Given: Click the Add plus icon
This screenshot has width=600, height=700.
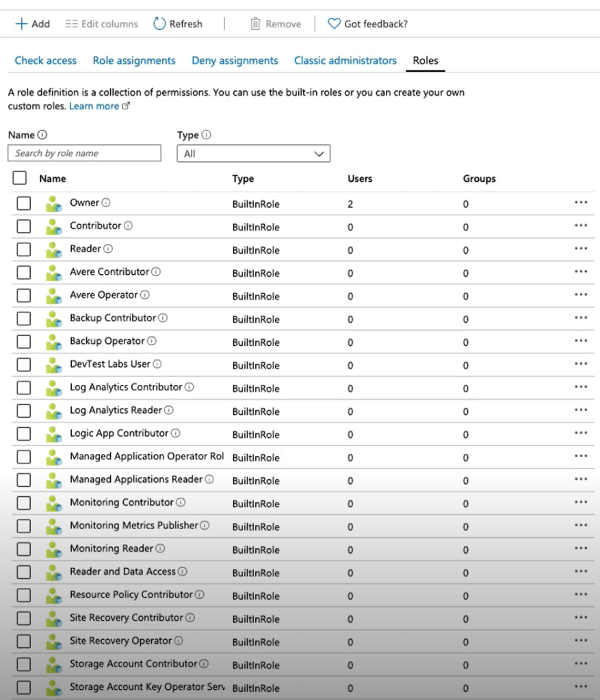Looking at the screenshot, I should click(21, 24).
